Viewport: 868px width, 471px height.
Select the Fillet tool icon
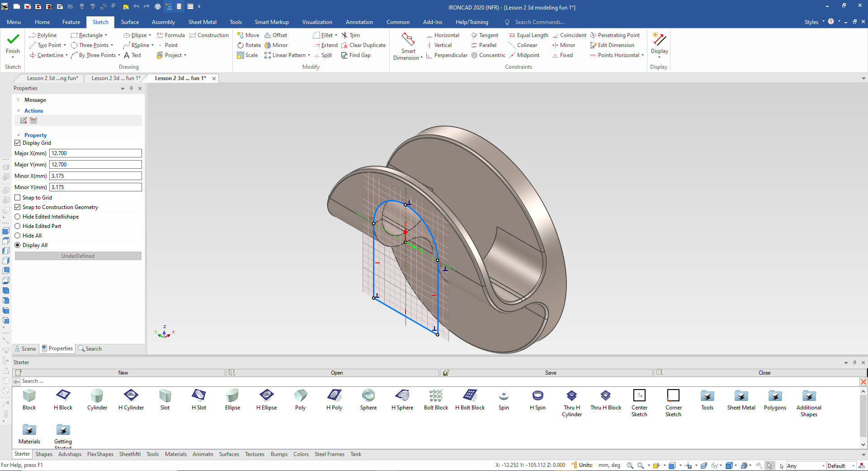pos(316,35)
